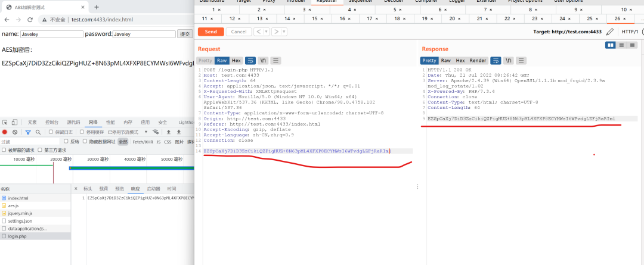Toggle word wrap icon in the Request panel

click(x=250, y=61)
